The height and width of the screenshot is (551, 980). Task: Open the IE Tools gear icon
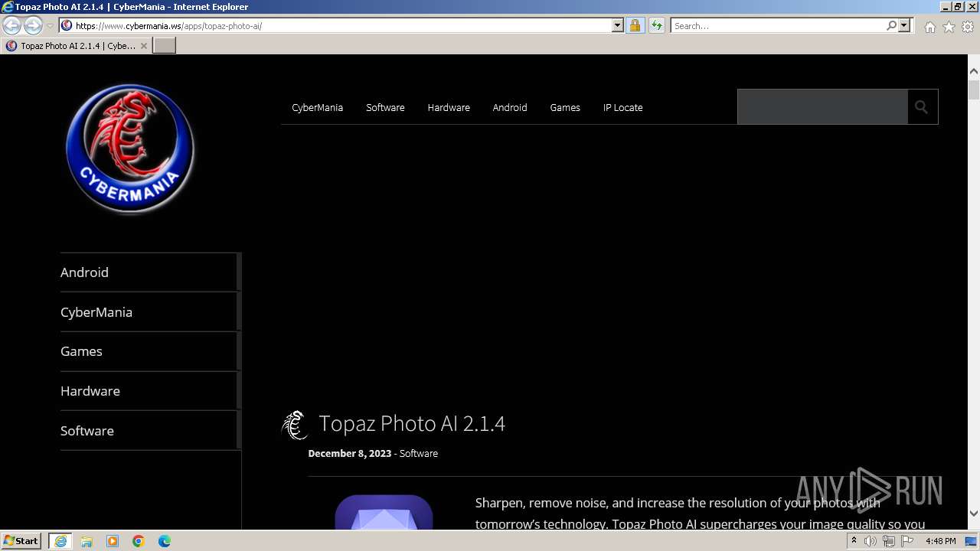coord(968,27)
